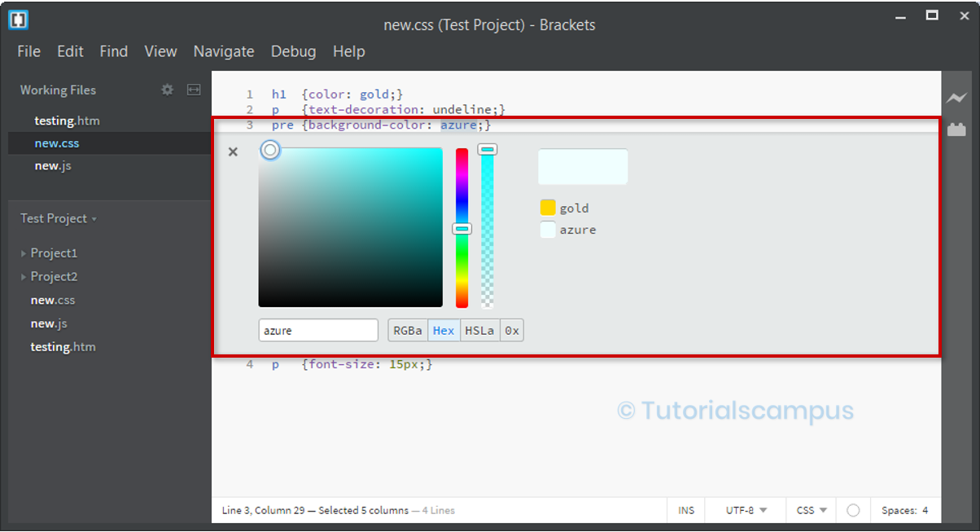Click the color selection circle handle
Image resolution: width=980 pixels, height=532 pixels.
click(270, 150)
